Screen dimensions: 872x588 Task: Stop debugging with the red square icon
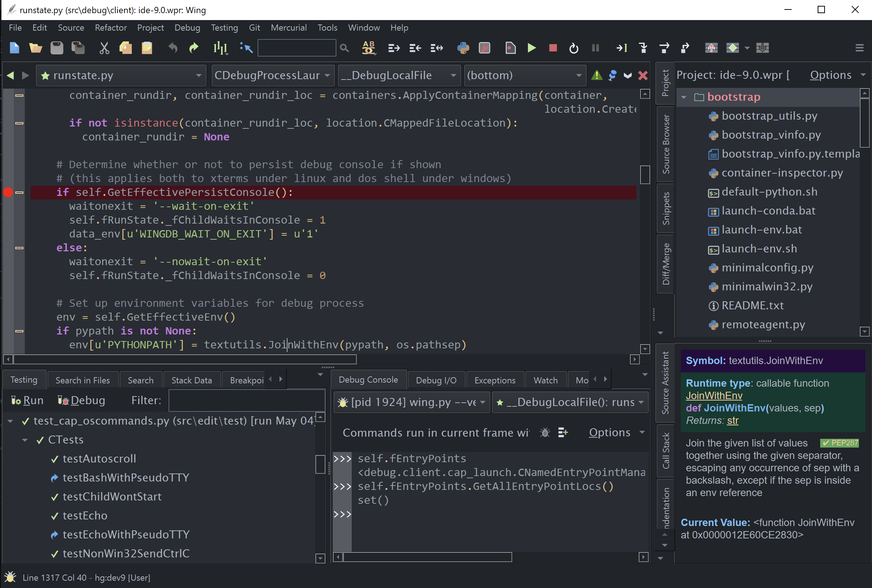pos(552,48)
